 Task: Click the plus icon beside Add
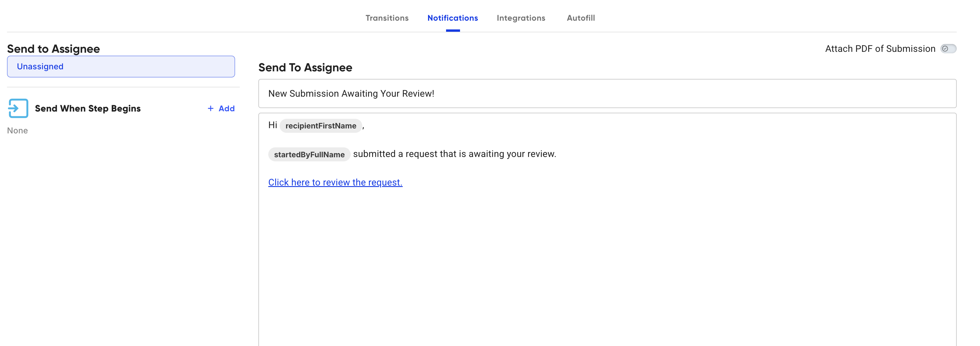(x=210, y=108)
